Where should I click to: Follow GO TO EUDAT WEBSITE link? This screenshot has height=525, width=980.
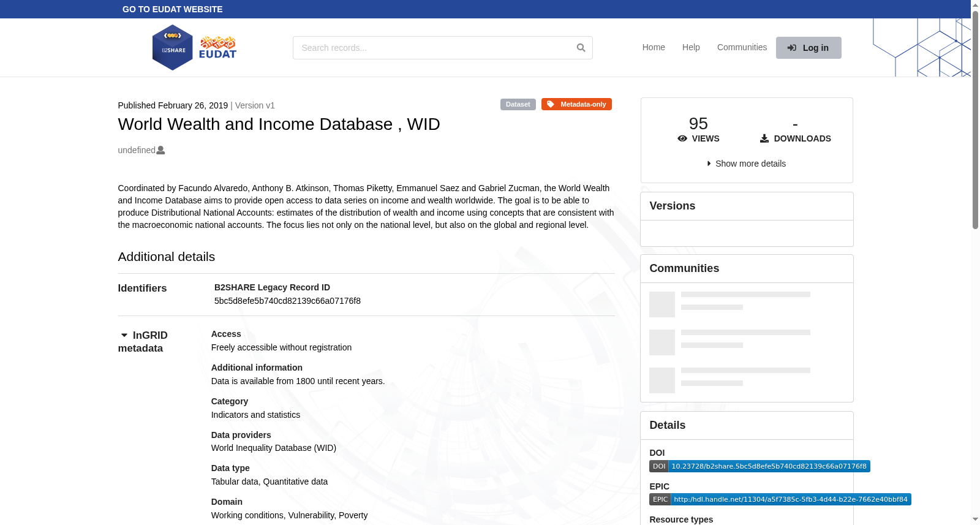coord(173,9)
